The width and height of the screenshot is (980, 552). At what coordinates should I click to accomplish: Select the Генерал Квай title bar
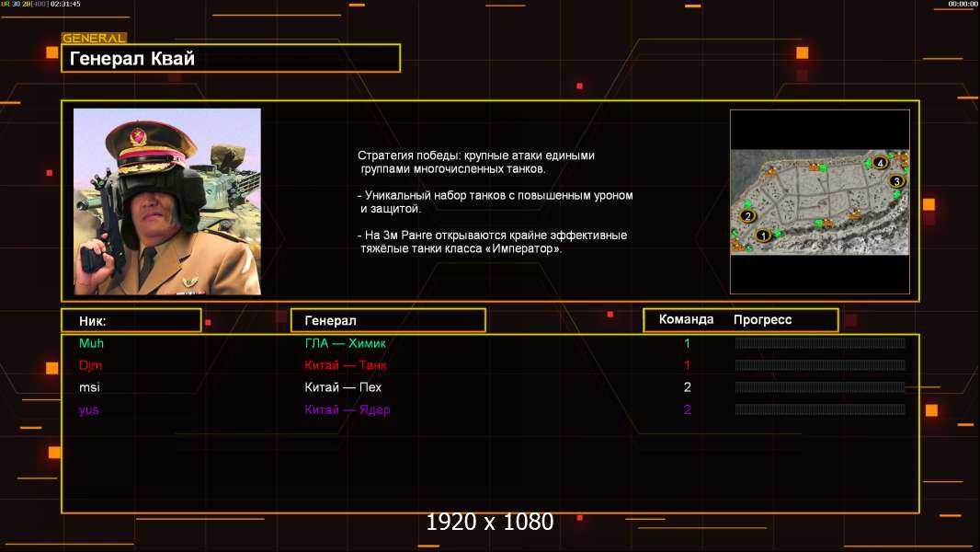tap(231, 59)
